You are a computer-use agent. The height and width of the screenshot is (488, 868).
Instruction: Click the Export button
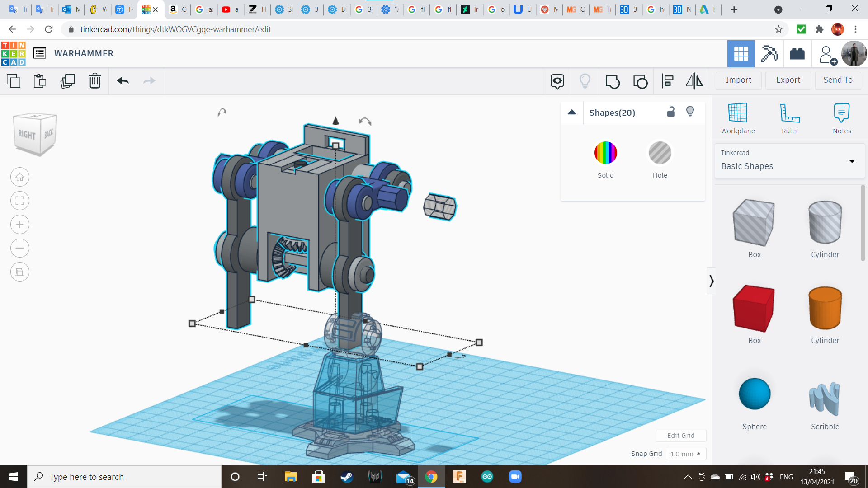pyautogui.click(x=788, y=80)
